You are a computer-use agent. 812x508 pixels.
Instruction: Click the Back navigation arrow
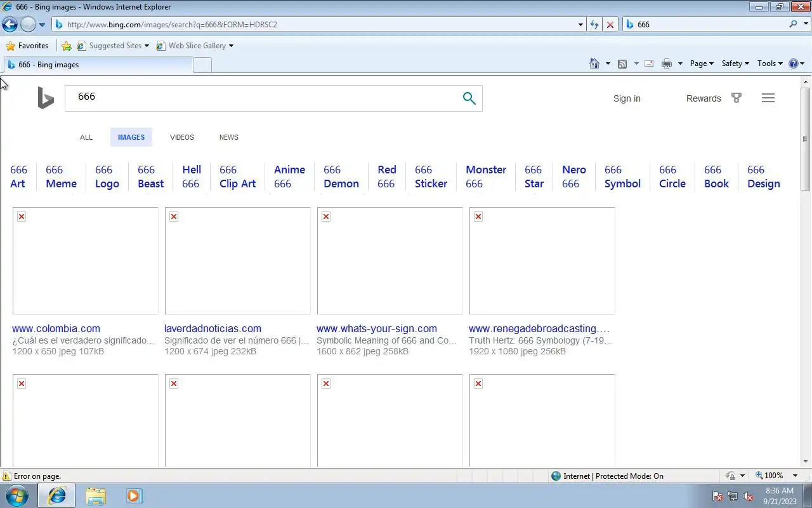point(10,24)
